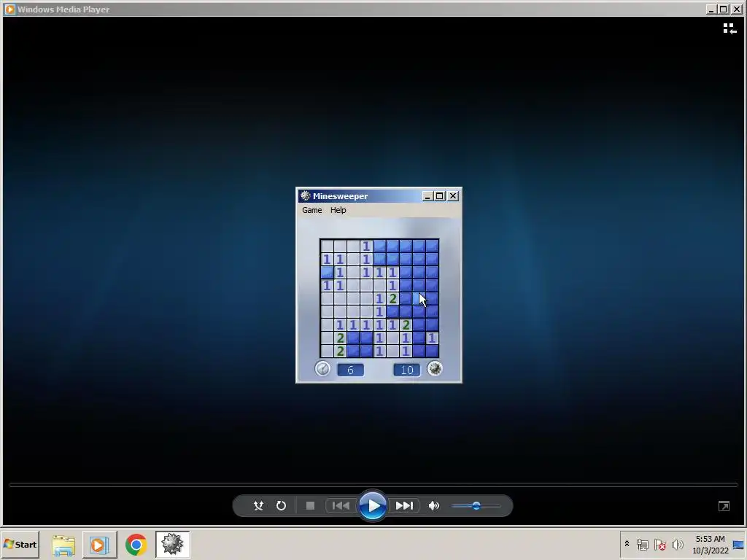Open system volume tray icon
This screenshot has height=560, width=747.
coord(677,544)
